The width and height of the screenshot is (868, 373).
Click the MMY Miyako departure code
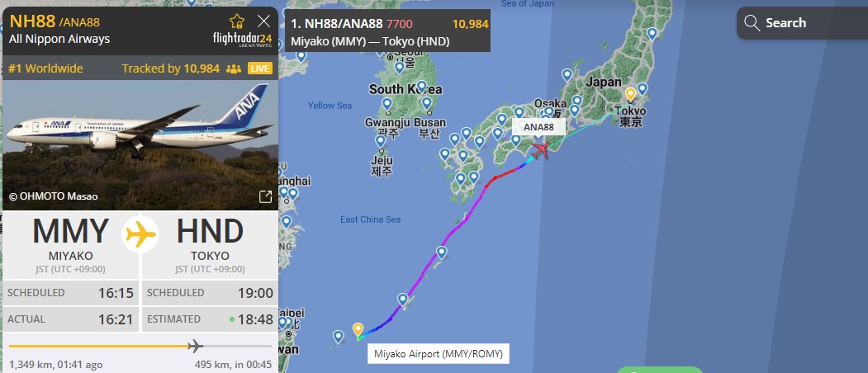click(x=70, y=231)
